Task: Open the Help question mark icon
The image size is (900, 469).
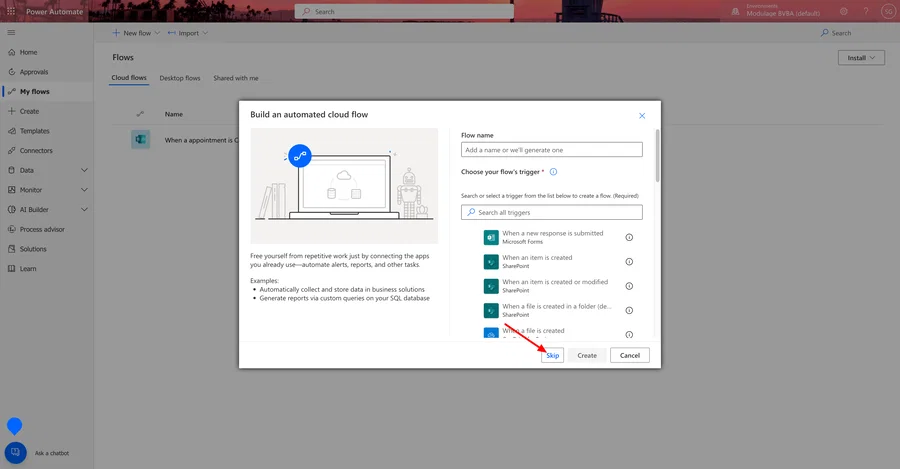Action: 866,11
